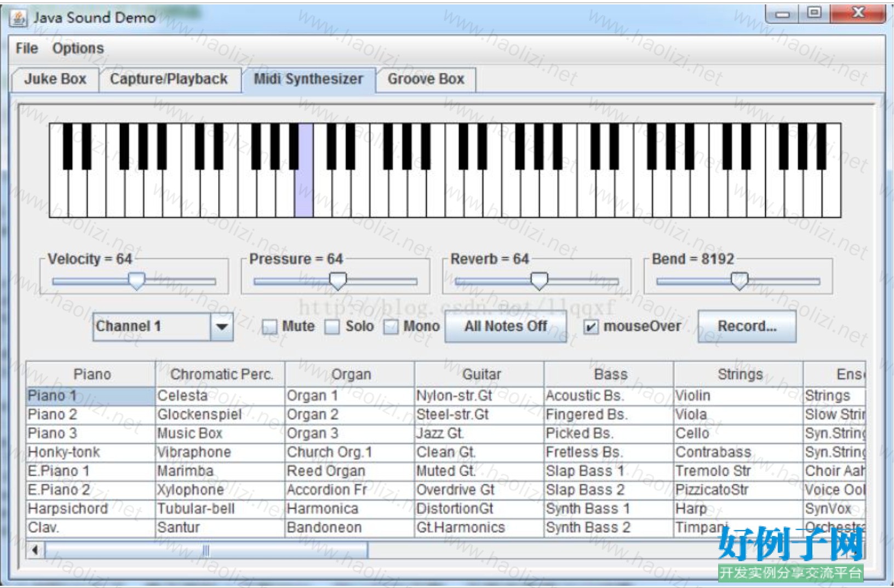Minimize the Java Sound Demo window
The height and width of the screenshot is (588, 894).
(x=783, y=13)
